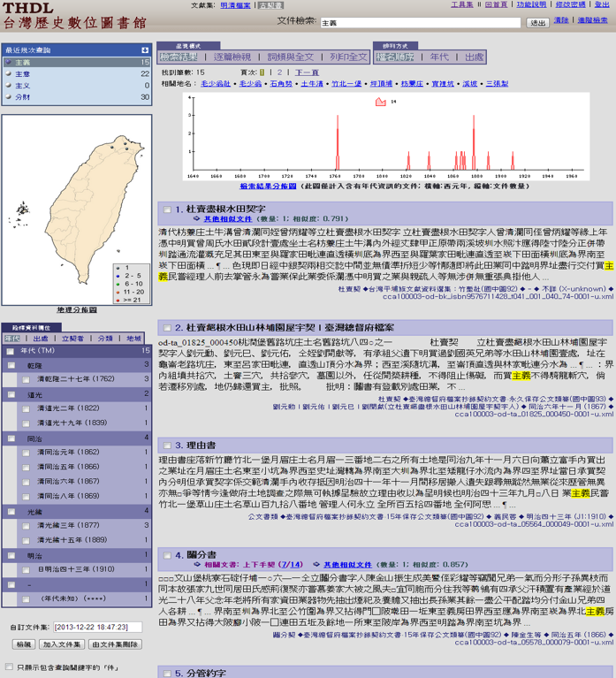Image resolution: width=616 pixels, height=678 pixels.
Task: Toggle the 乾隆 group checkbox
Action: pos(11,366)
